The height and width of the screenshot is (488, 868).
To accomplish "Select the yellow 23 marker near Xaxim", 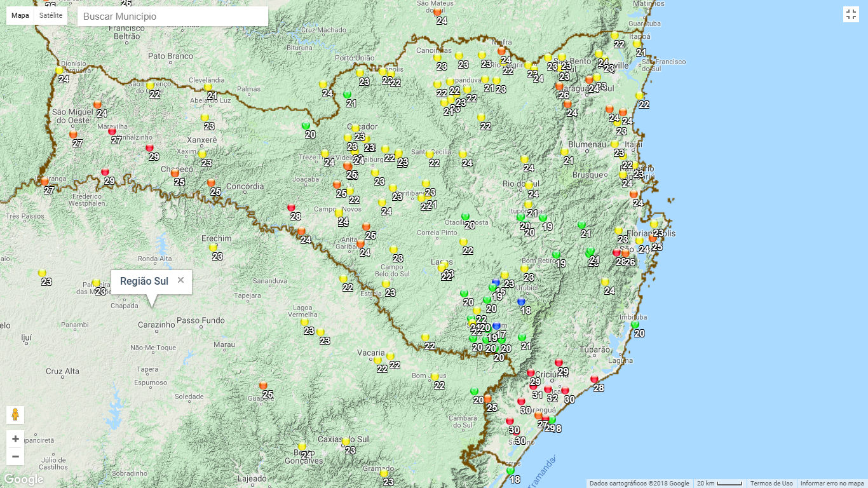I will click(202, 154).
